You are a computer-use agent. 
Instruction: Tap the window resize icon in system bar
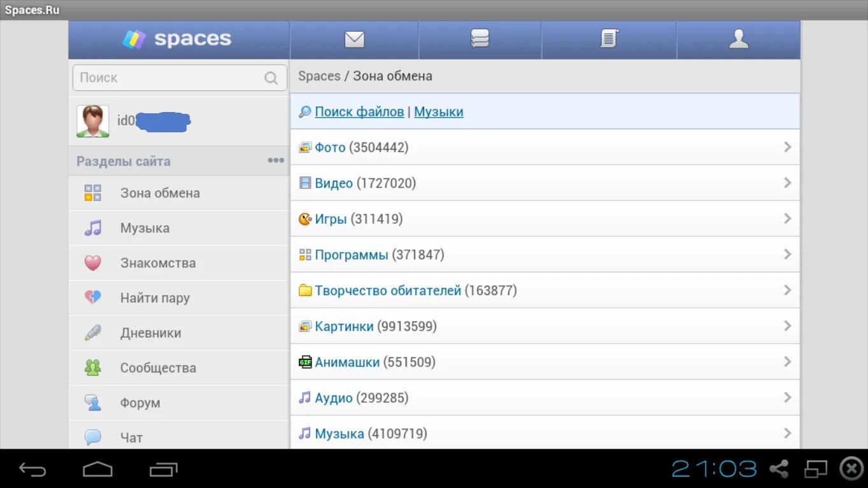pyautogui.click(x=816, y=469)
